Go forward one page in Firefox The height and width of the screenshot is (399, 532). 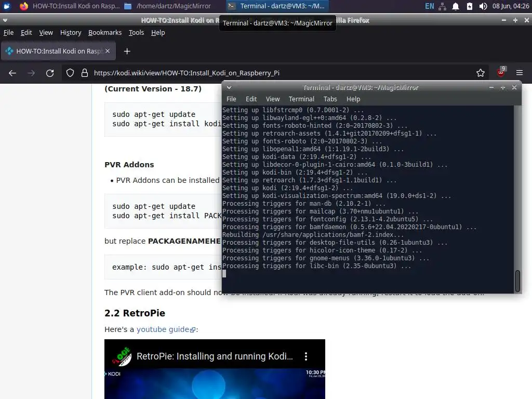tap(31, 73)
